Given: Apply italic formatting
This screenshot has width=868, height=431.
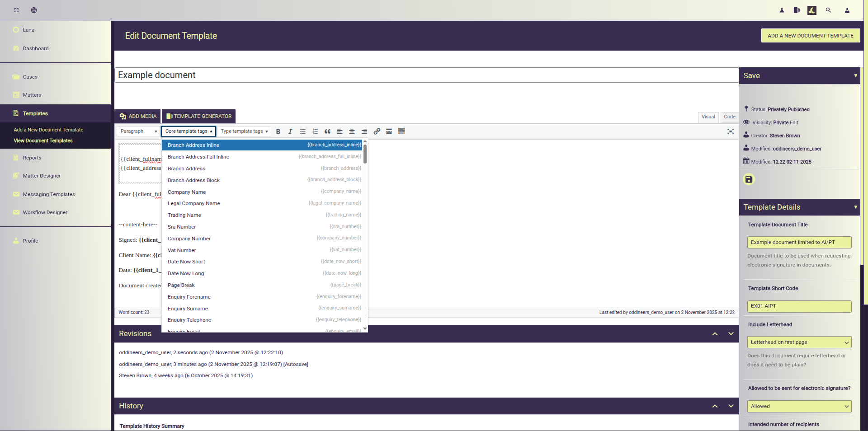Looking at the screenshot, I should point(290,131).
